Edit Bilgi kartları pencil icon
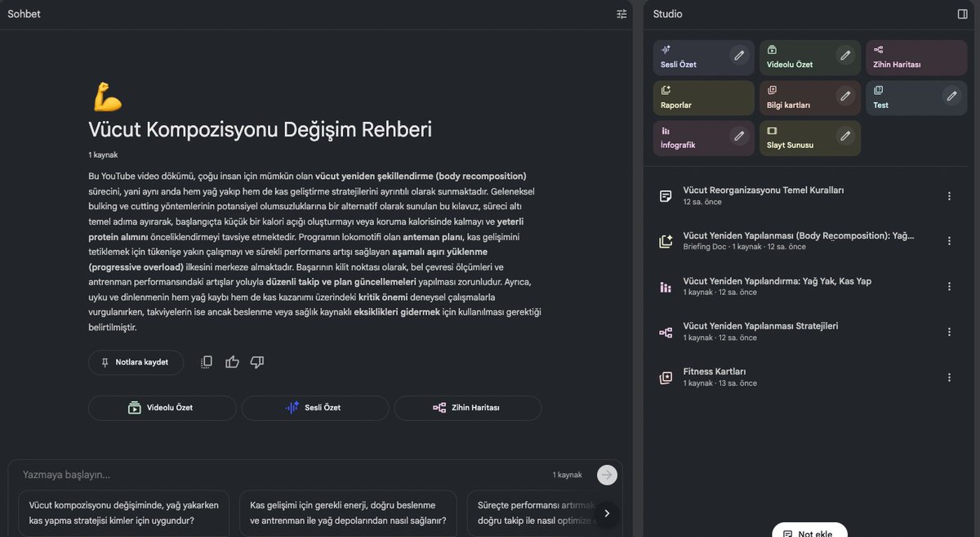 pos(845,96)
